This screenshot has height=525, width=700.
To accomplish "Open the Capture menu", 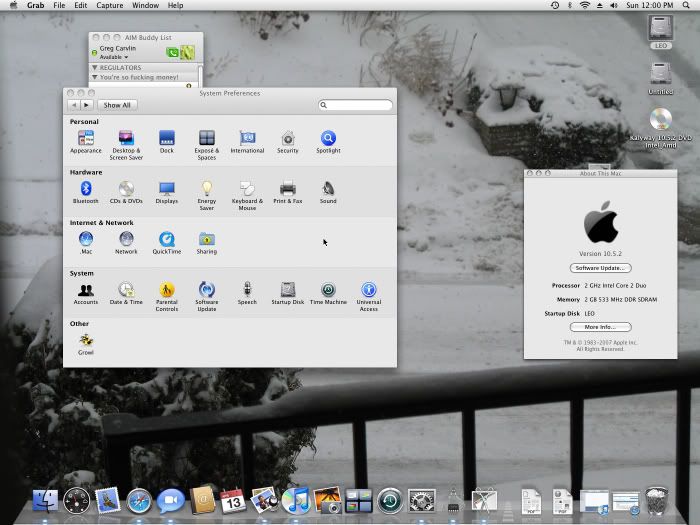I will 109,5.
